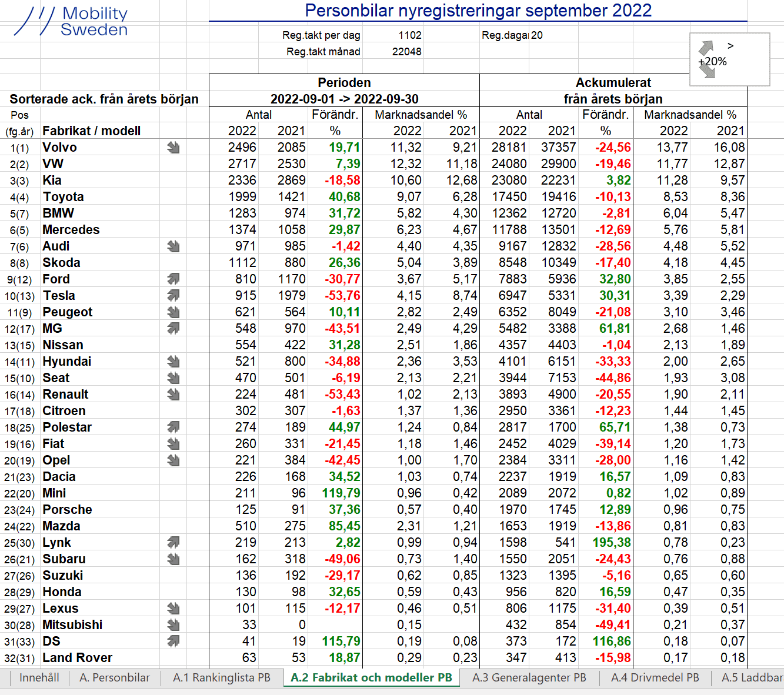
Task: Select the down trend arrow next to Renault
Action: (x=173, y=395)
